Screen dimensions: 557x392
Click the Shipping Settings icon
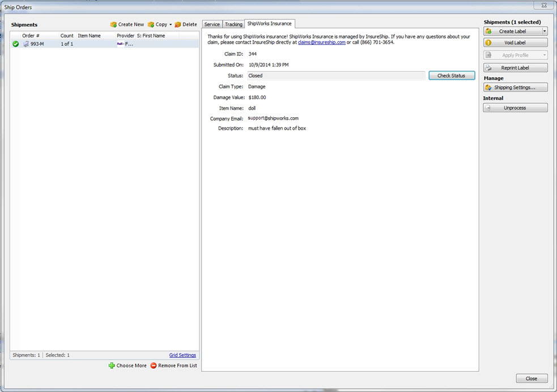tap(488, 87)
